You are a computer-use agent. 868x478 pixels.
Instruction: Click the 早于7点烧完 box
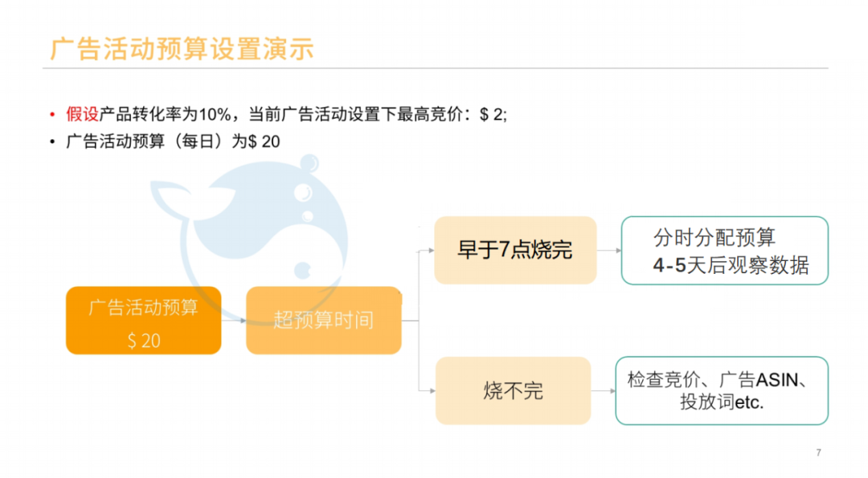click(515, 250)
